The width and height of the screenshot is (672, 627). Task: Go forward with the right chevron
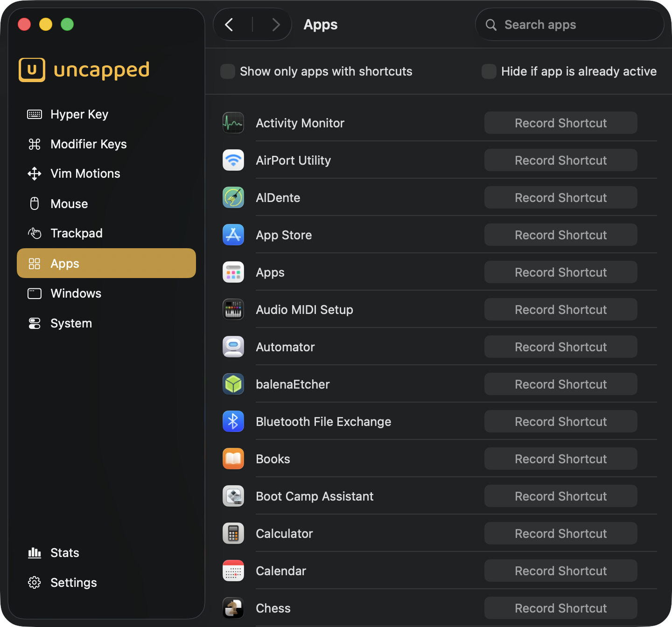[x=276, y=25]
